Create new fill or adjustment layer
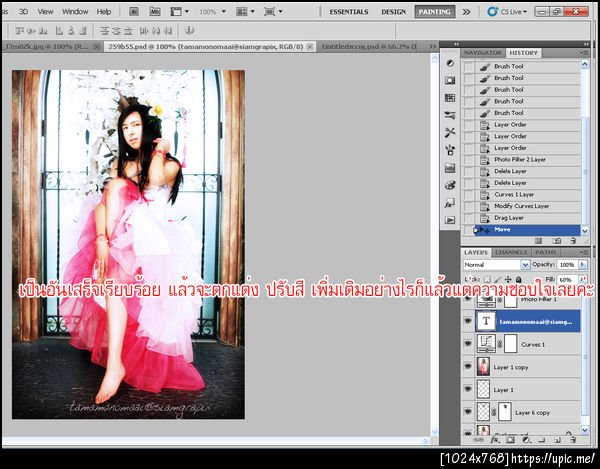This screenshot has height=469, width=600. click(x=527, y=440)
